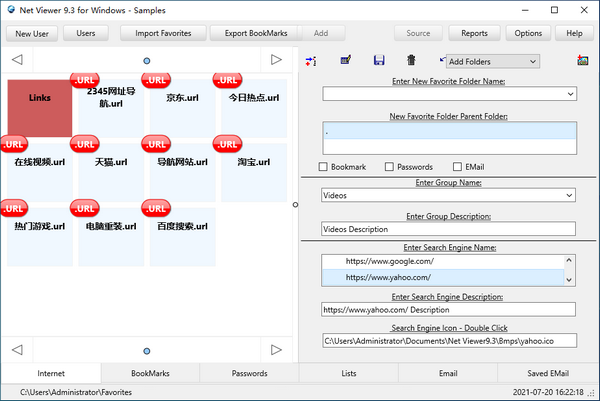The width and height of the screenshot is (600, 401).
Task: Click the add image icon at far right
Action: click(582, 62)
